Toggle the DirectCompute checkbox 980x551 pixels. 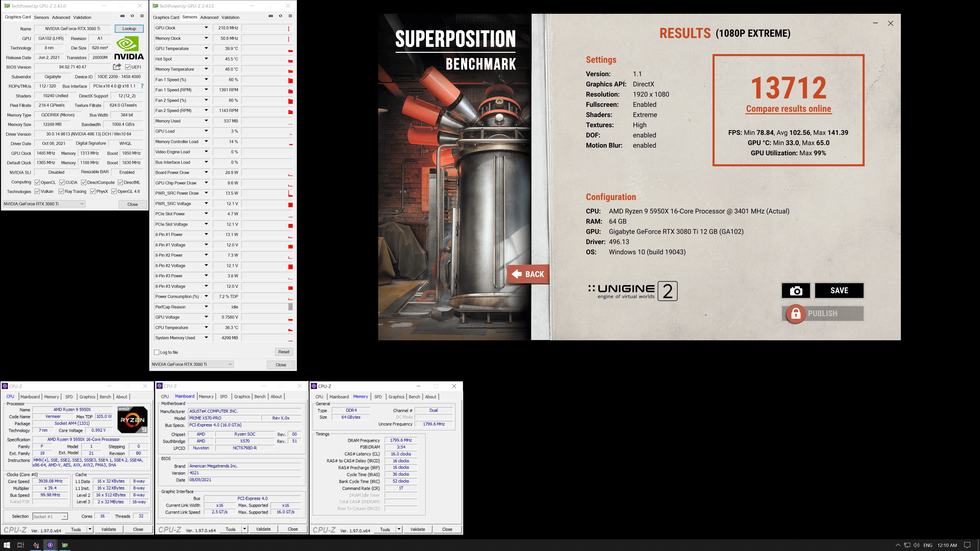pyautogui.click(x=84, y=183)
